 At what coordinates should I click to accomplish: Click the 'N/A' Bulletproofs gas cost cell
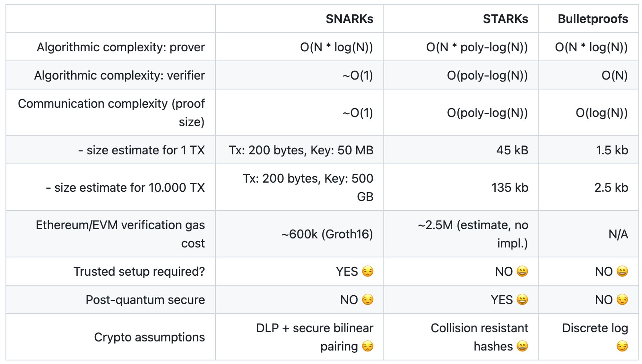618,234
